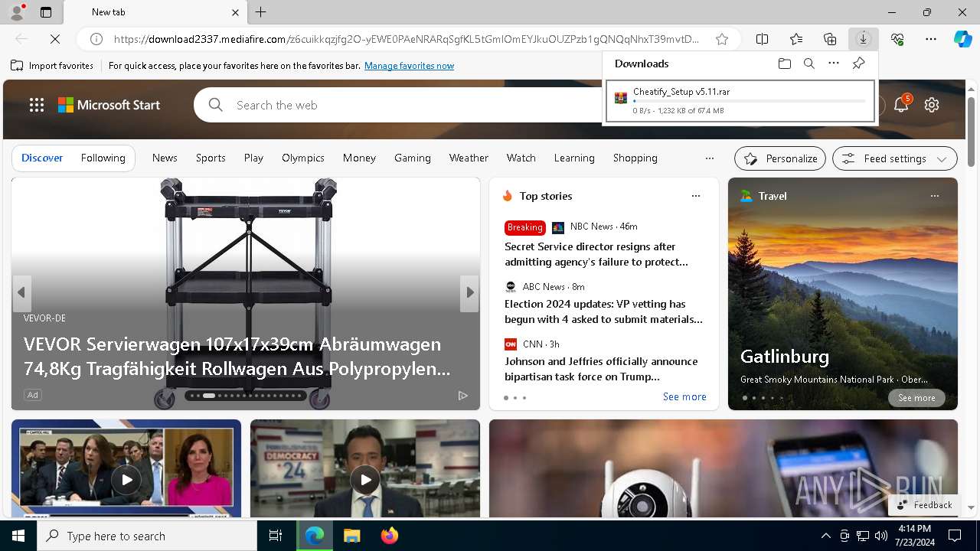Click See more on Gatlinburg travel card
The width and height of the screenshot is (980, 551).
pyautogui.click(x=916, y=398)
